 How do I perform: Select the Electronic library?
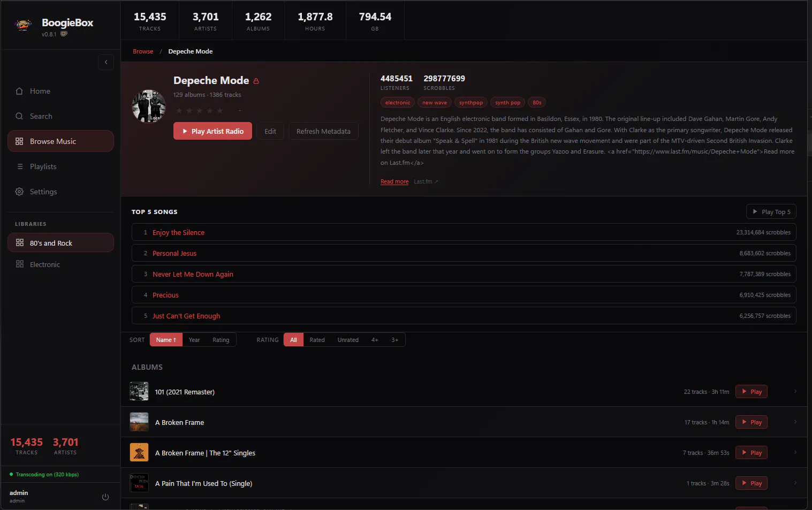(60, 264)
